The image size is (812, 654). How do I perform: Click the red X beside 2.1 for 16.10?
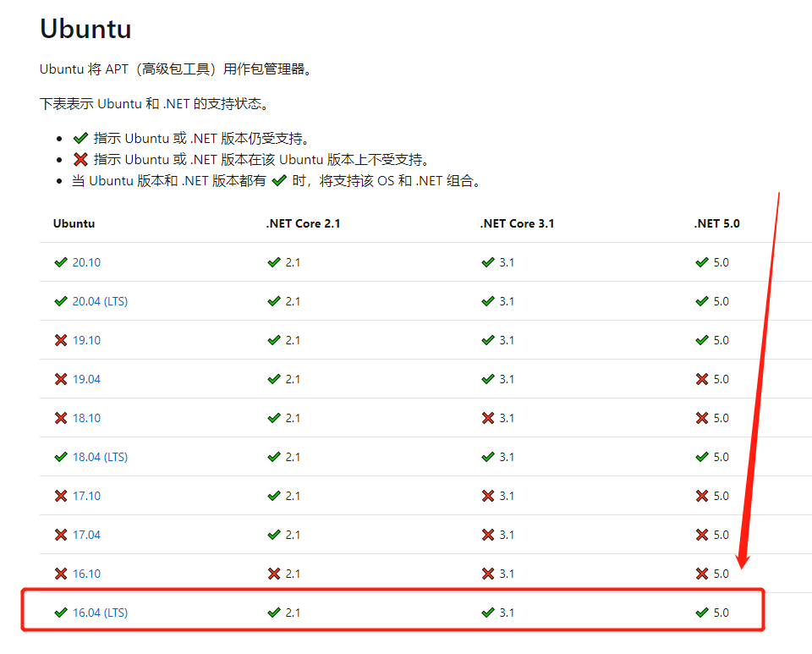coord(275,574)
